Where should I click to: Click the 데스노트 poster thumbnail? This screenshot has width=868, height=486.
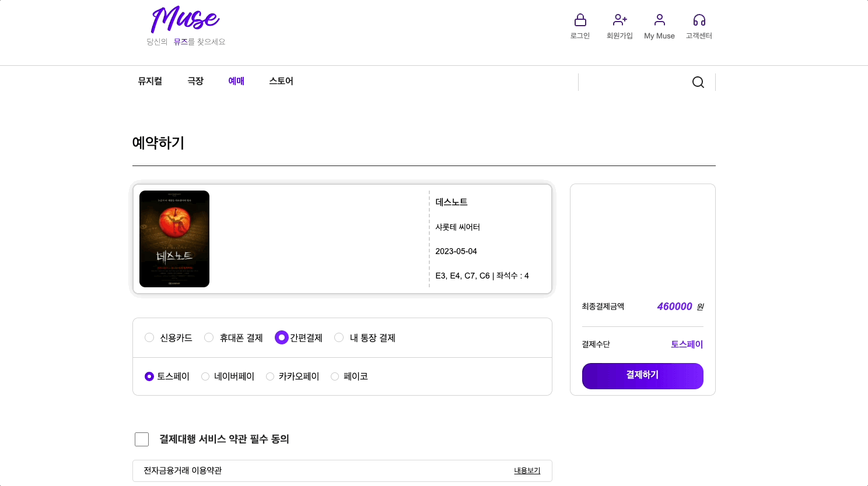[x=174, y=238]
